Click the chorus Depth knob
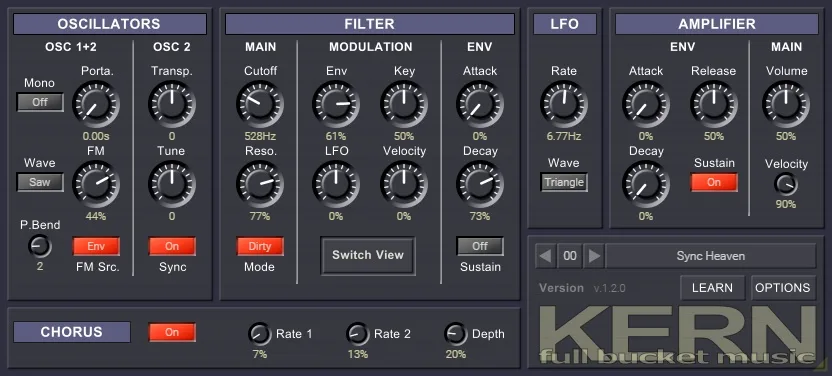 tap(456, 334)
